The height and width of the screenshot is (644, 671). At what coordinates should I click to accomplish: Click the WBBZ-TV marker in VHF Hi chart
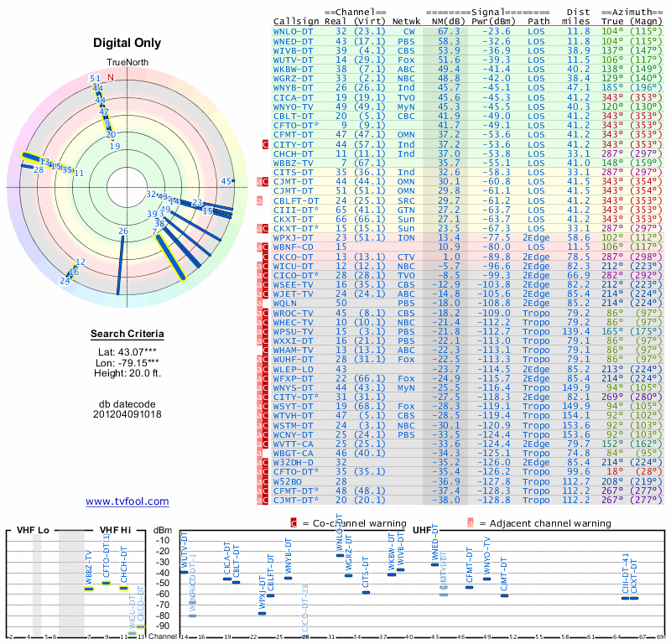89,589
